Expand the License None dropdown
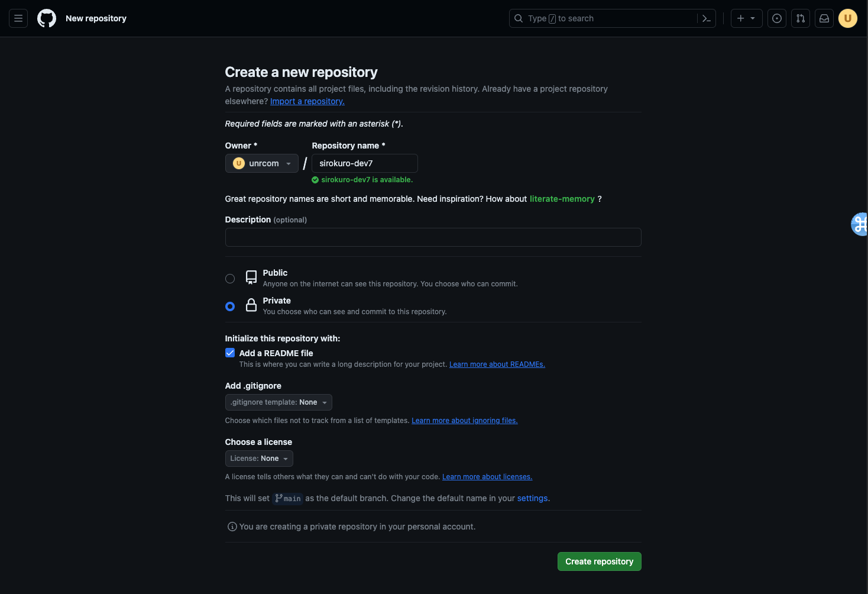Viewport: 868px width, 594px height. [259, 459]
